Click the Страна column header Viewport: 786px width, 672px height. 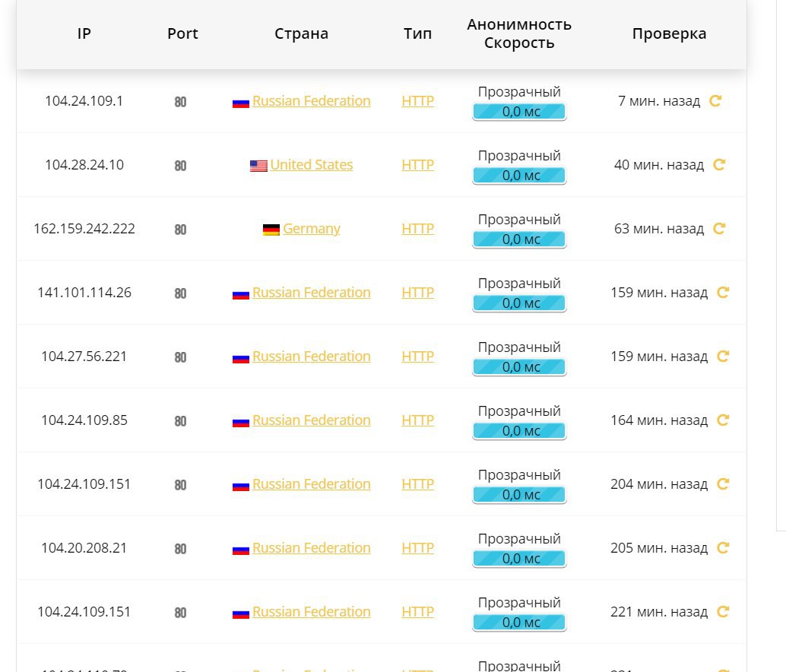301,33
